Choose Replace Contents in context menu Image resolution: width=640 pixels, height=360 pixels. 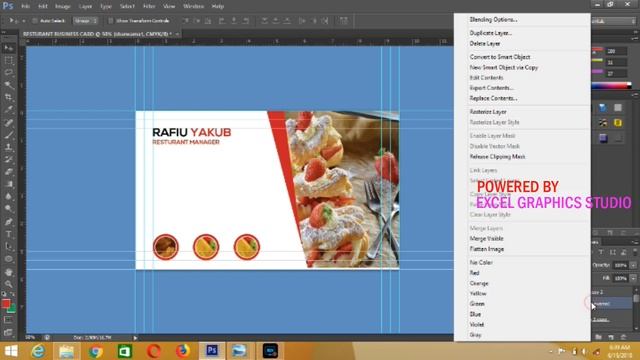(x=493, y=98)
